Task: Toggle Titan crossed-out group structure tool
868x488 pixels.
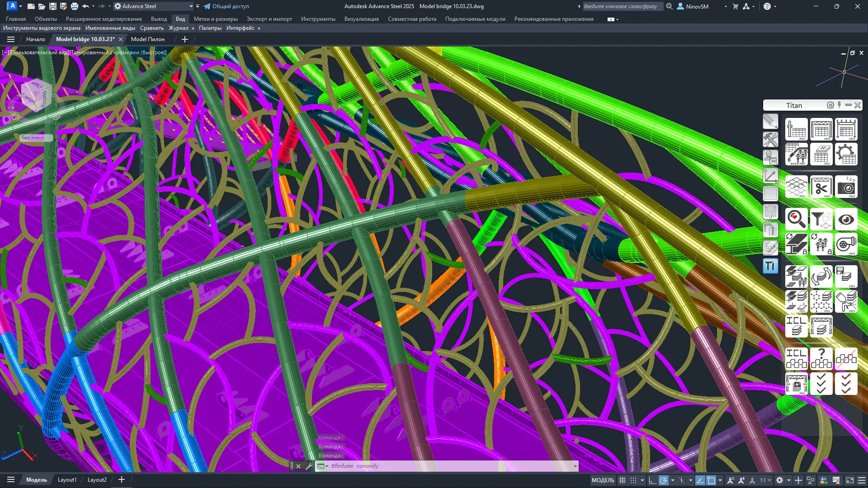Action: point(846,359)
